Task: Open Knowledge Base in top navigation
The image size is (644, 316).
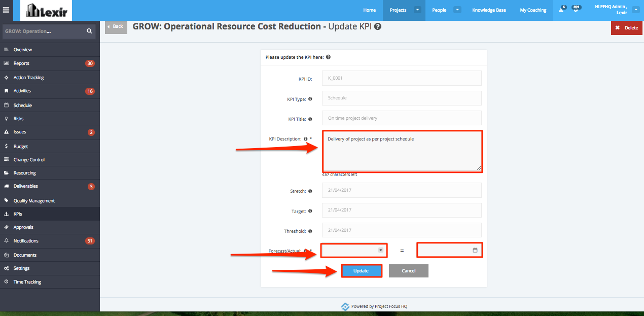Action: 489,10
